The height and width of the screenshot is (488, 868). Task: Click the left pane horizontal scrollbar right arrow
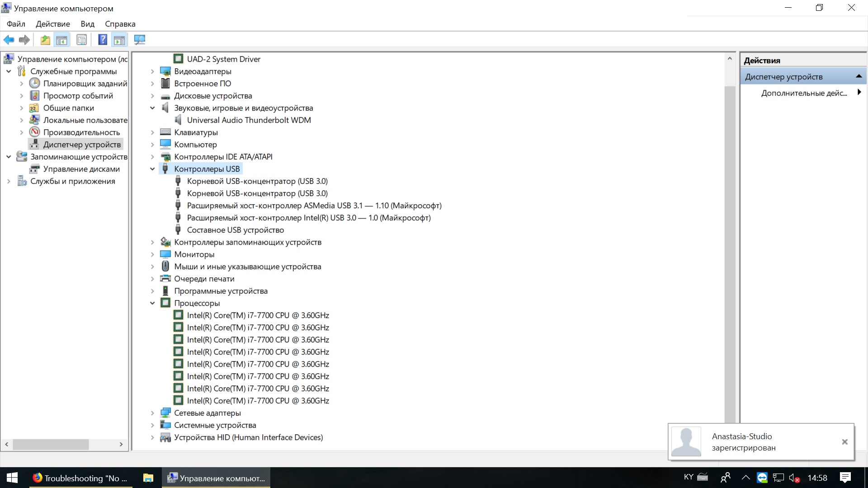121,445
